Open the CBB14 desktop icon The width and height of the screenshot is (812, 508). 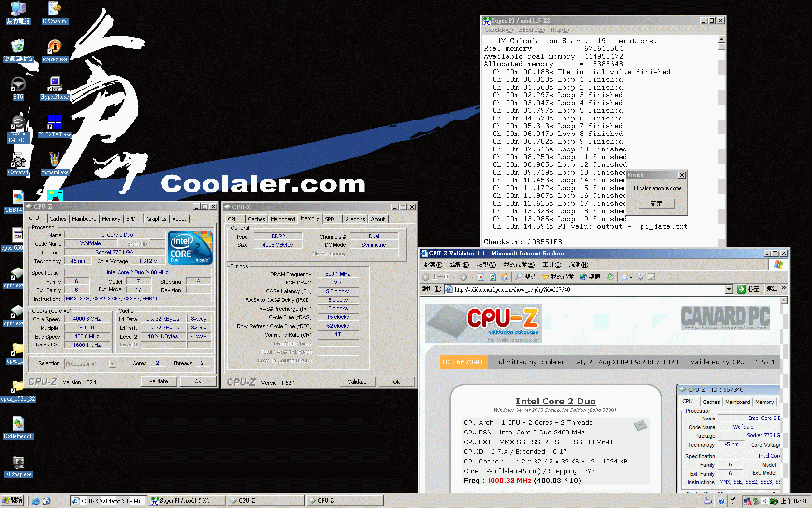[x=14, y=201]
